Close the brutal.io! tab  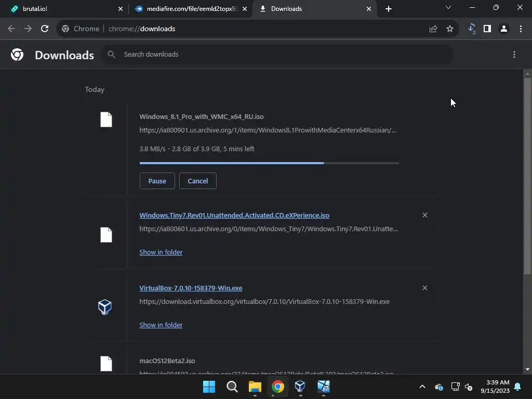[x=121, y=9]
